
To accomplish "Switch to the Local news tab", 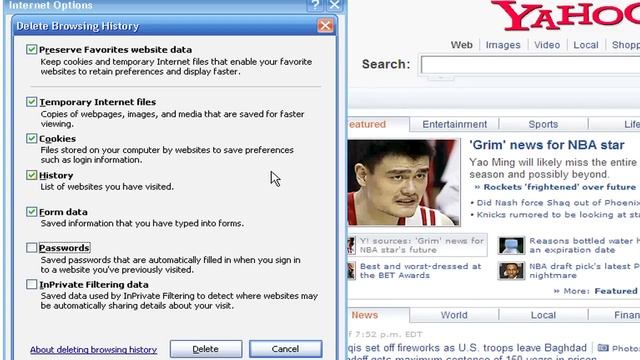I will [543, 315].
